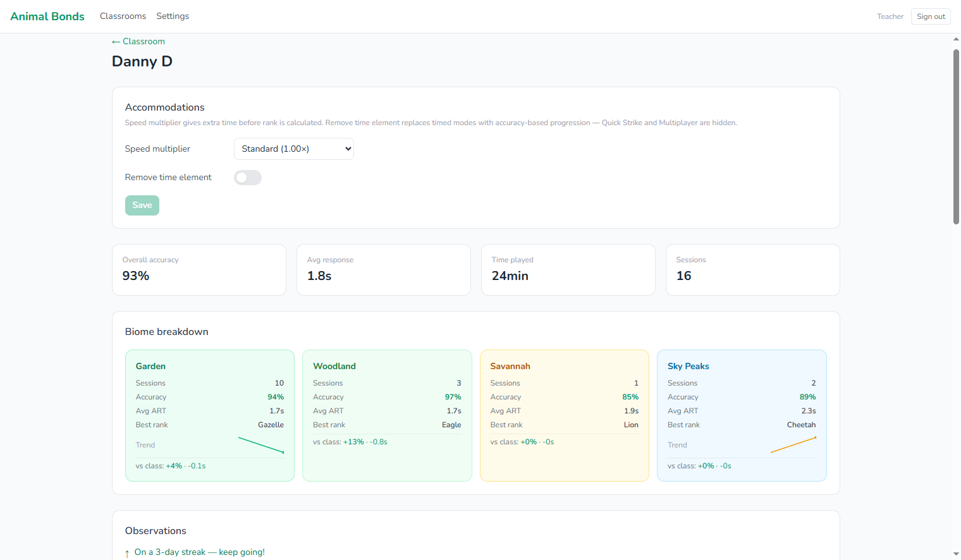Select the Avg response 1.8s card
Image resolution: width=961 pixels, height=560 pixels.
pyautogui.click(x=384, y=270)
